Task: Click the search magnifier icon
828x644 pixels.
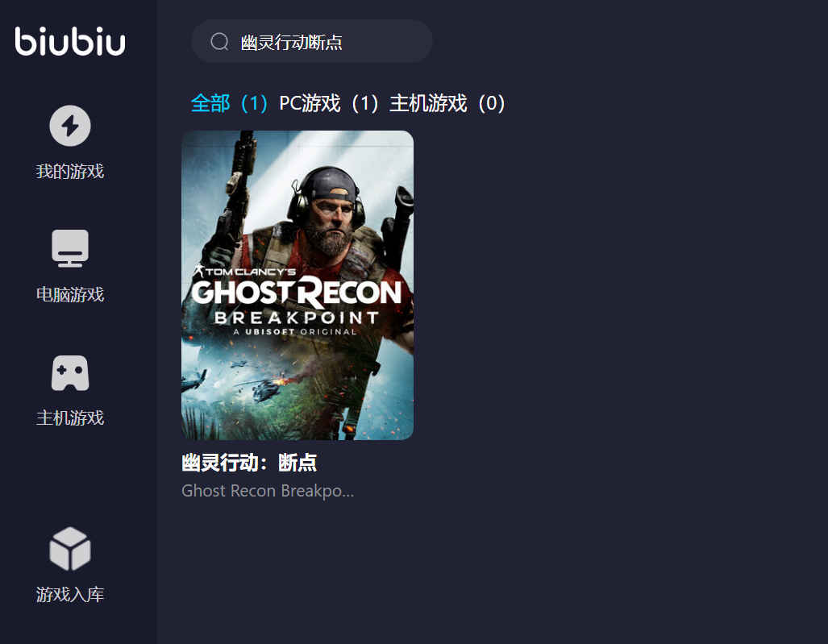Action: pos(219,41)
